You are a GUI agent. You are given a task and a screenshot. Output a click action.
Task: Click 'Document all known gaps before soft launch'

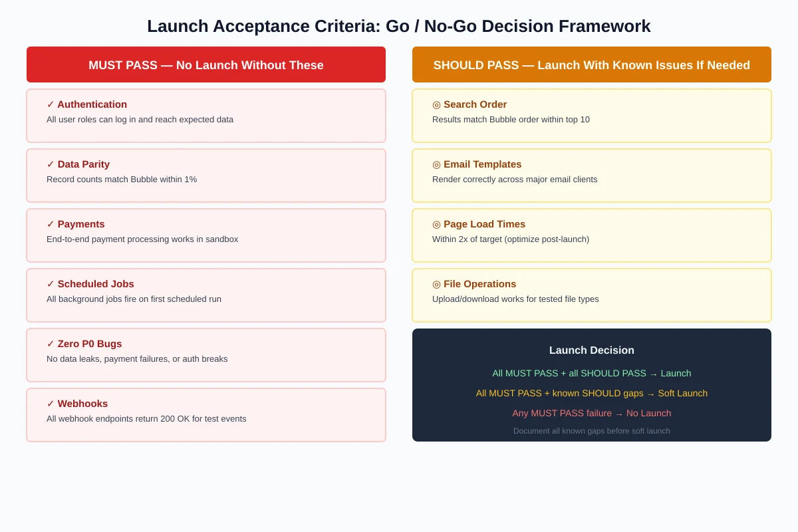[592, 431]
